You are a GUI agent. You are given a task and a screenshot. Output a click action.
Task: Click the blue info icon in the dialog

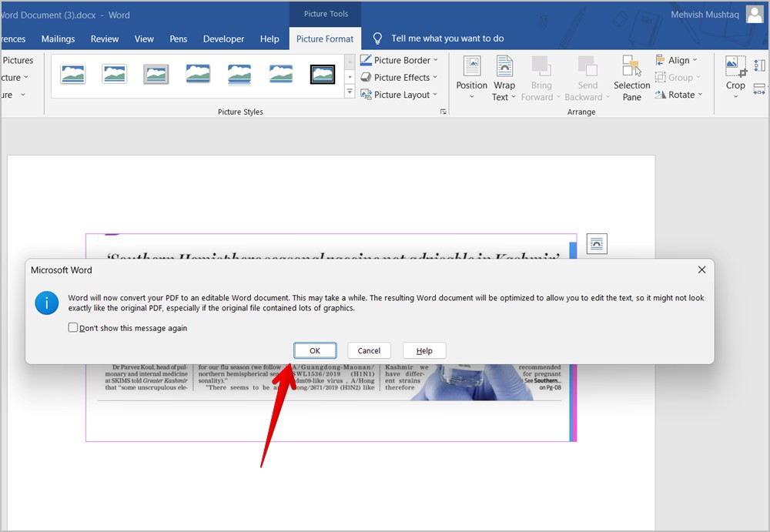[x=47, y=303]
